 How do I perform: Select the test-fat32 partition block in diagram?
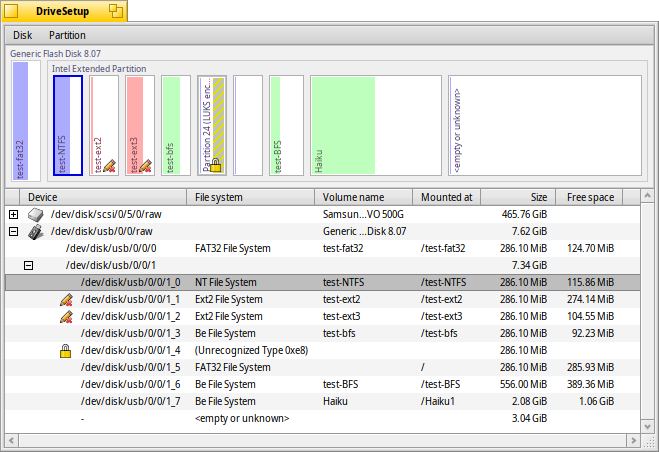[20, 120]
